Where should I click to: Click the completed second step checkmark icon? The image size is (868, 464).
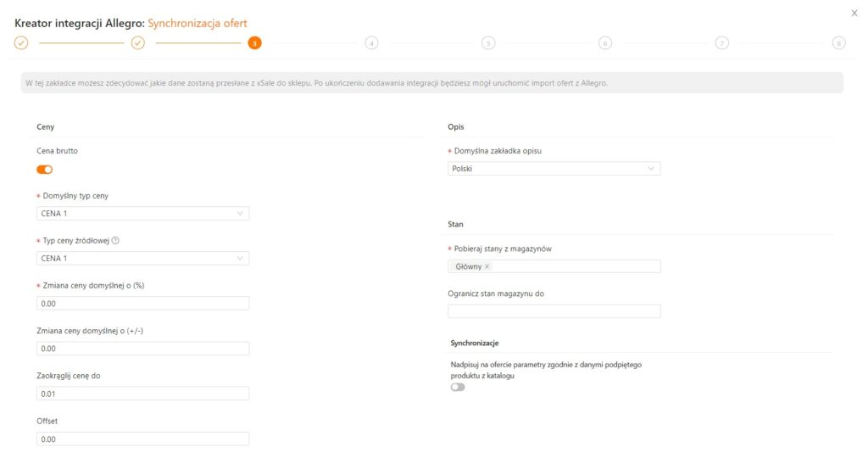point(137,43)
